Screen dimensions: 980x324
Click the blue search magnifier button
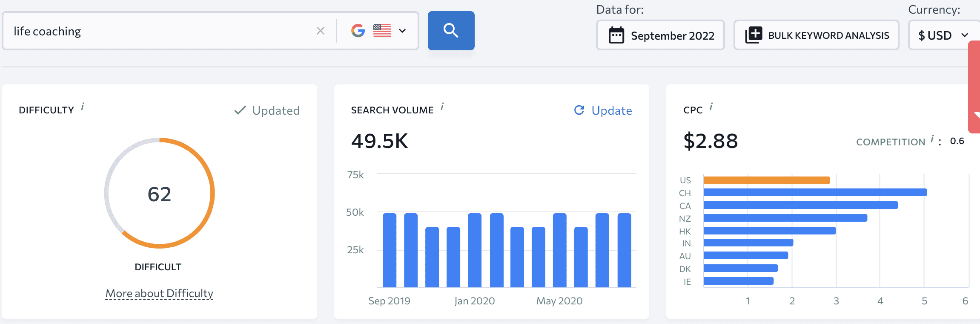[x=451, y=31]
